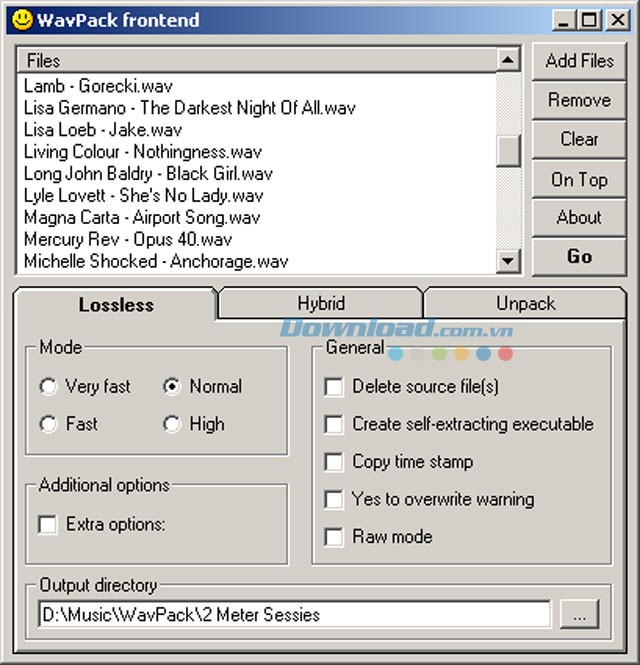Select the Fast mode radio button

point(48,424)
